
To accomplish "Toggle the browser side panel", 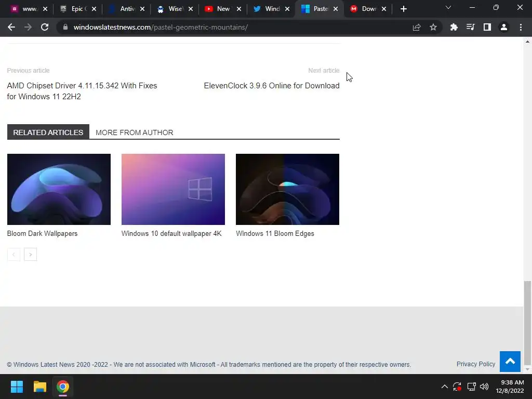I will (487, 27).
